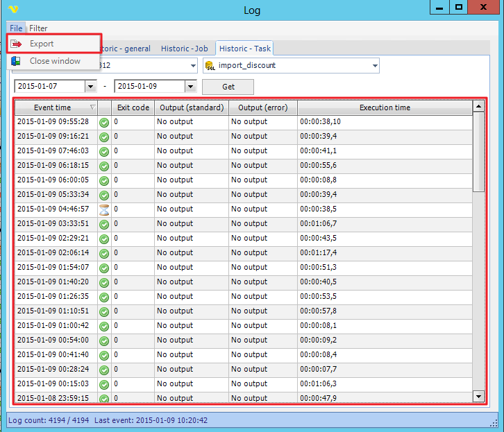Expand the import_discount task dropdown
The width and height of the screenshot is (504, 432).
(x=375, y=66)
